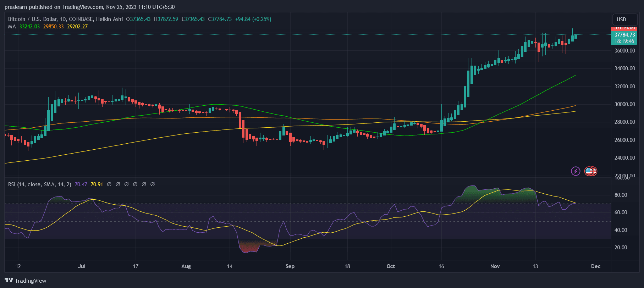Click the Jul label on time axis
Image resolution: width=644 pixels, height=288 pixels.
82,266
